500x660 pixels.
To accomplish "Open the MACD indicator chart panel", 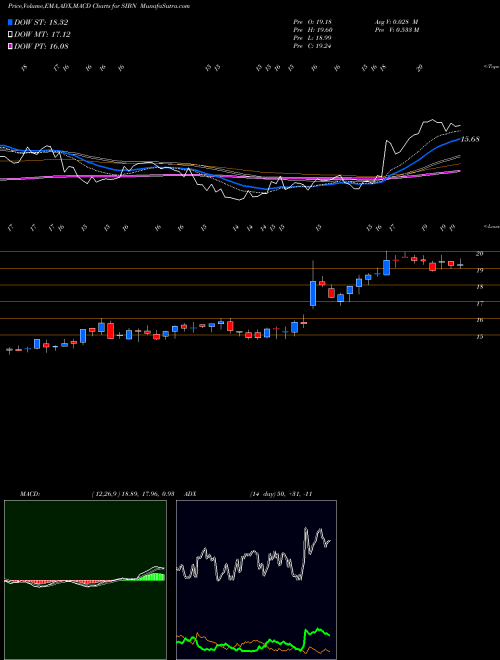I will pos(85,580).
